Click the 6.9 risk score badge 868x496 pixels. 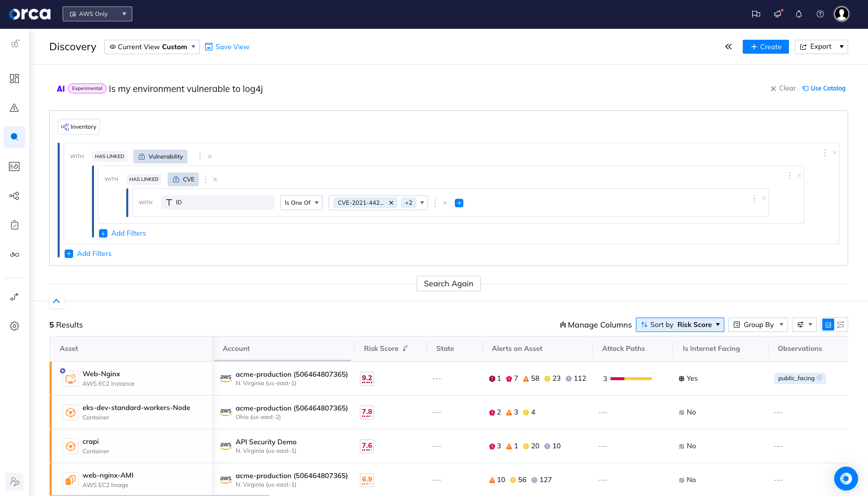click(x=367, y=480)
